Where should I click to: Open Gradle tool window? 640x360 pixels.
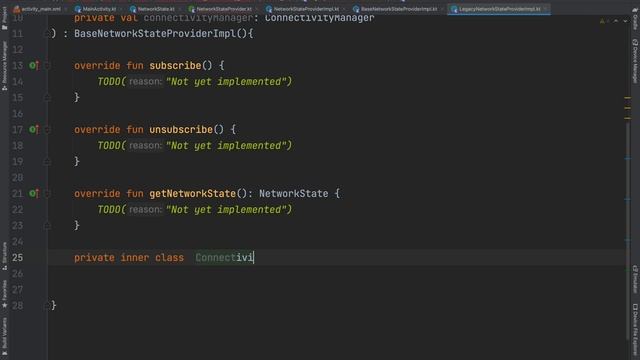point(635,19)
